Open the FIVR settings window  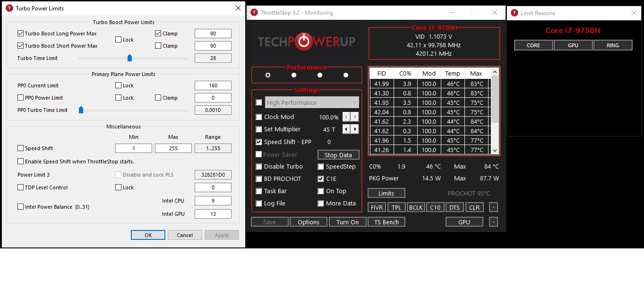pos(377,207)
